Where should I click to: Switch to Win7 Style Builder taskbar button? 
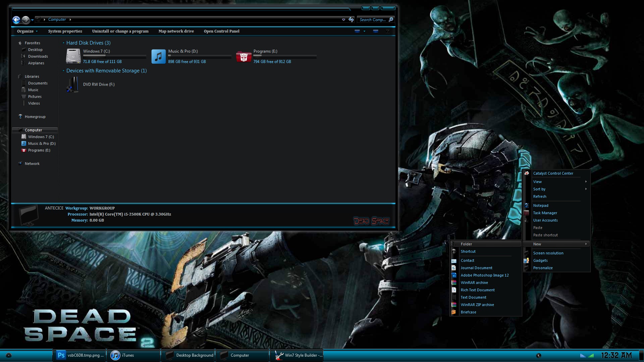point(297,355)
